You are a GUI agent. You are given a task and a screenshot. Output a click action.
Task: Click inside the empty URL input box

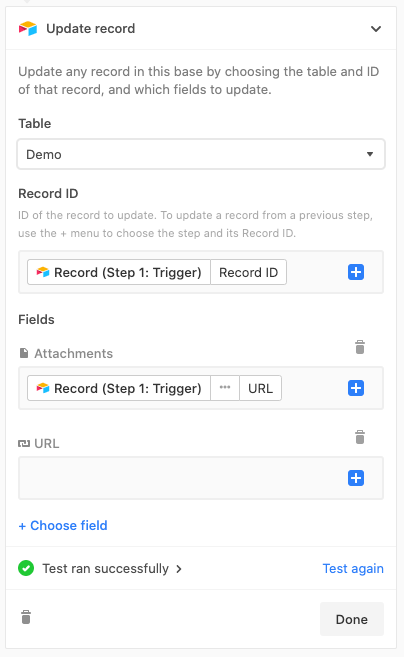pyautogui.click(x=182, y=478)
